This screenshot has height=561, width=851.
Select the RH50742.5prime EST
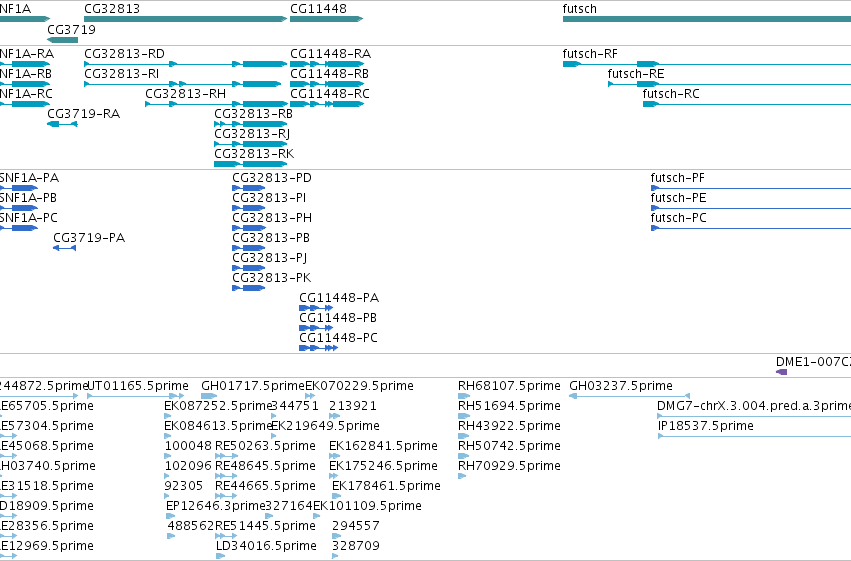click(463, 456)
